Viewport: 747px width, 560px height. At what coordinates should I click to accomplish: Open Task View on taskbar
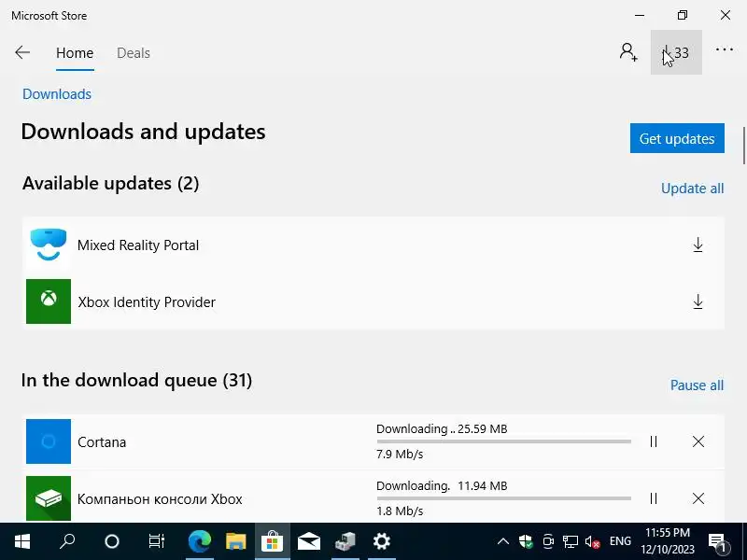[x=156, y=541]
